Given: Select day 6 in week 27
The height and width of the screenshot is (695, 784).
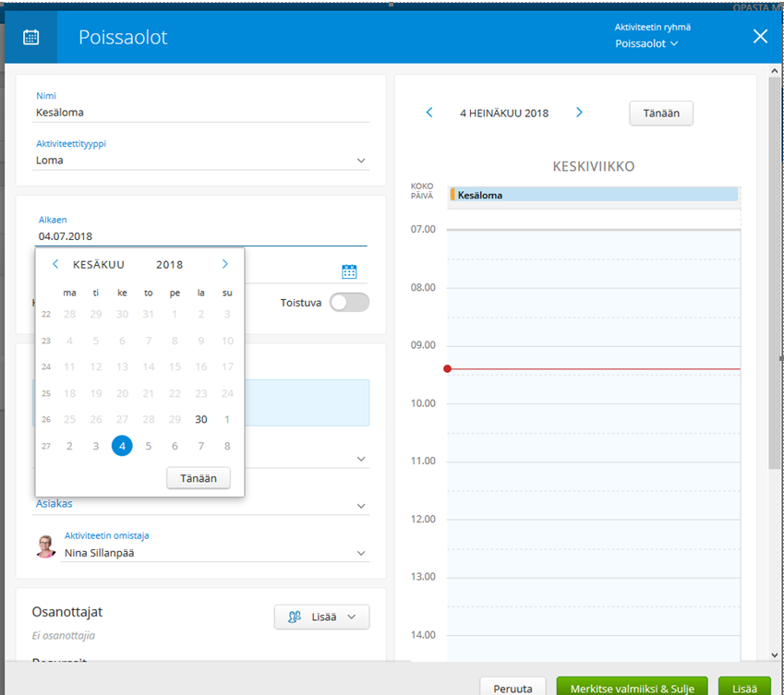Looking at the screenshot, I should pos(175,446).
